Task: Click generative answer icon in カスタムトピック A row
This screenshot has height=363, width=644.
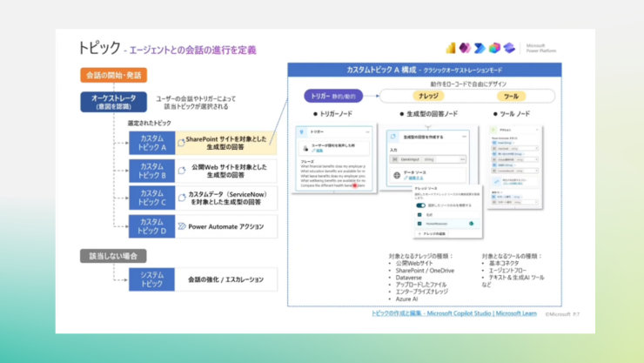Action: coord(181,143)
